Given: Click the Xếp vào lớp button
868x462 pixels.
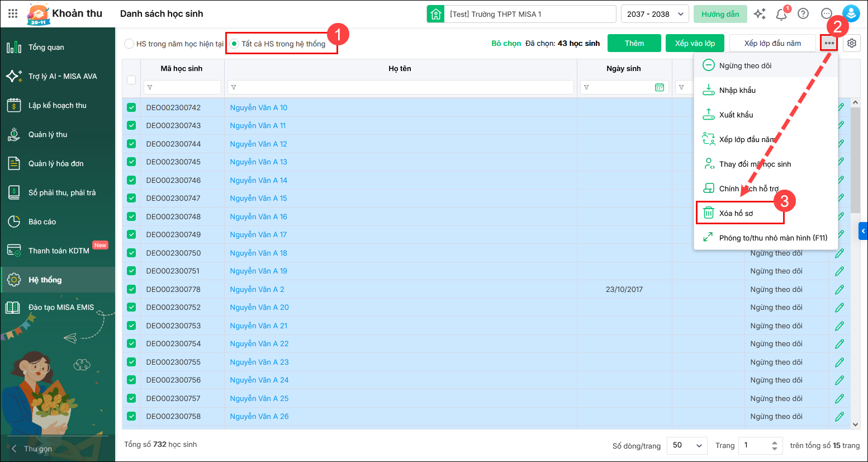Looking at the screenshot, I should tap(695, 43).
